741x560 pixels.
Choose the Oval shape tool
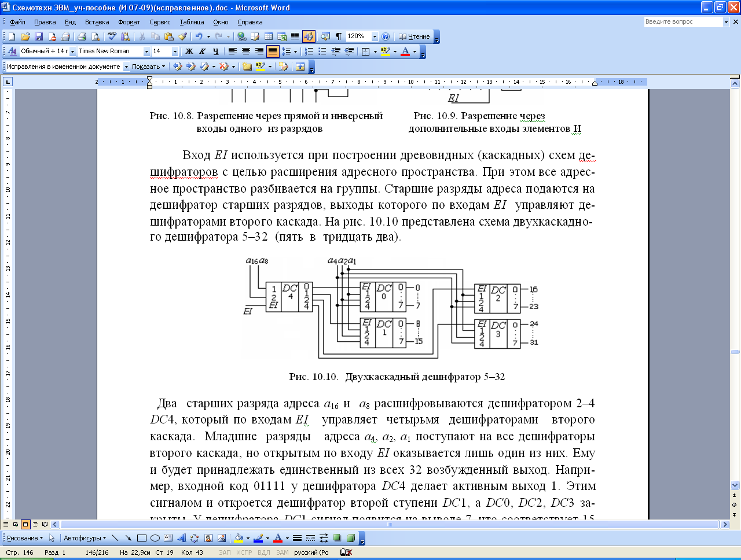[155, 538]
